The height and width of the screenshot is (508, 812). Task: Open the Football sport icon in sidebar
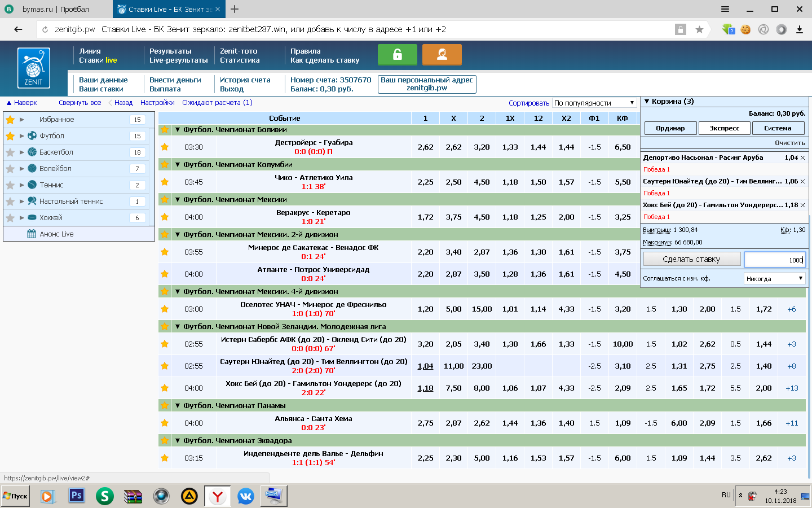(x=32, y=135)
